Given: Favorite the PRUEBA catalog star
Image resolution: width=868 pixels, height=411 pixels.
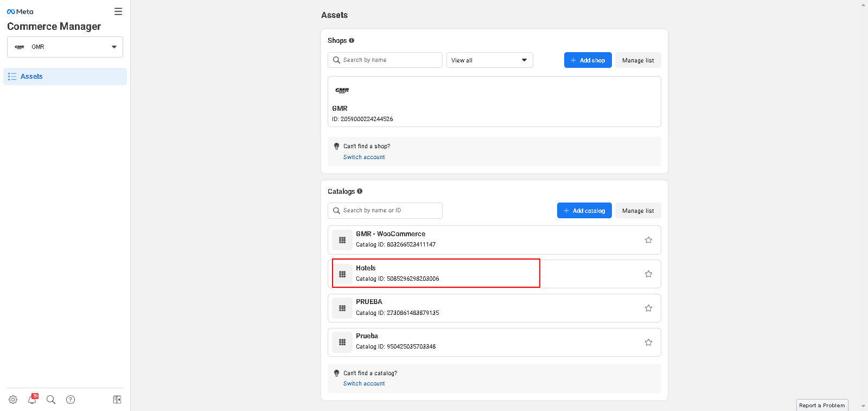Looking at the screenshot, I should [x=648, y=308].
